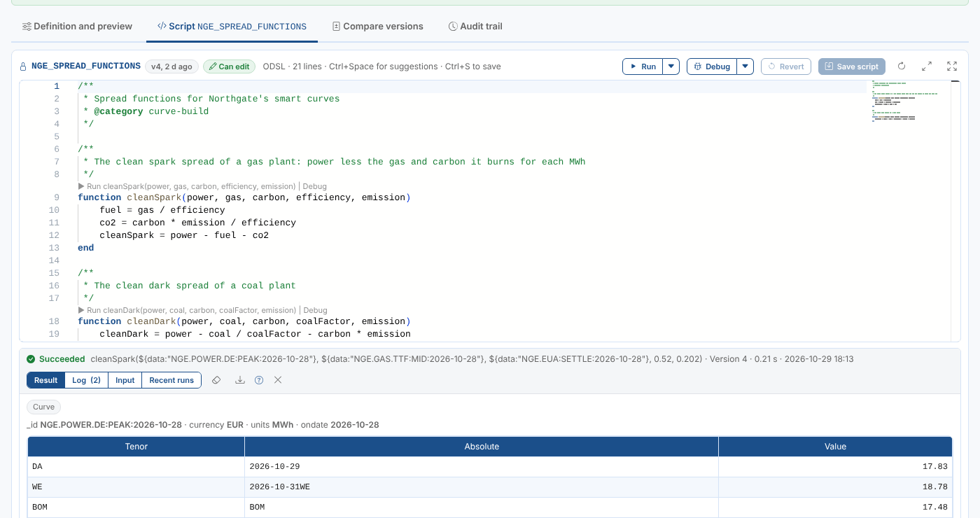
Task: Place cursor on line 12 cleanSpark assignment
Action: 184,235
